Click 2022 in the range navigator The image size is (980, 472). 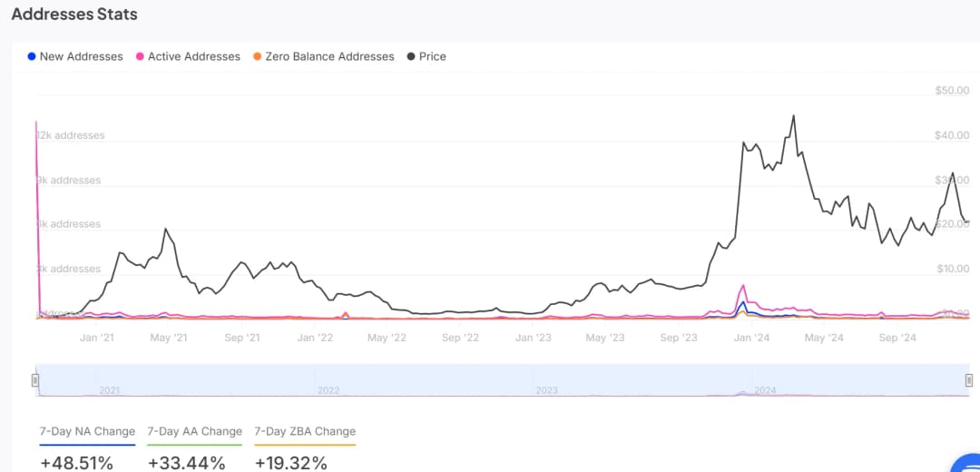pyautogui.click(x=328, y=390)
